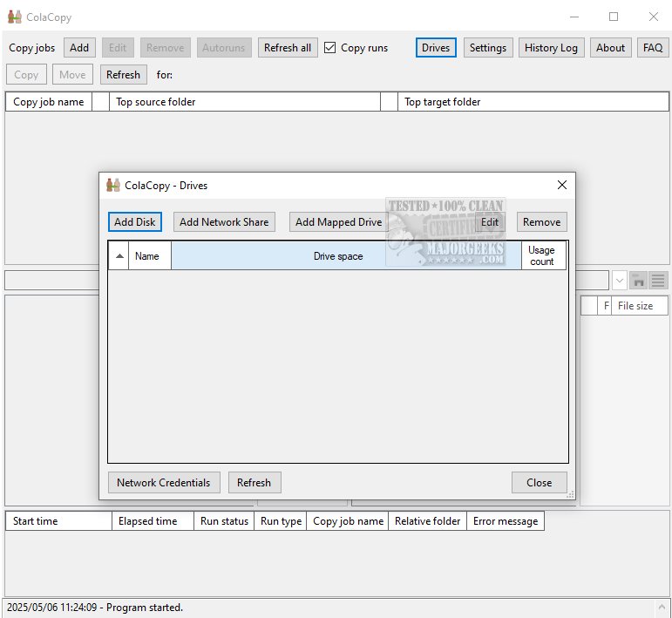Toggle sort arrow column header in Drives list
Viewport: 672px width, 618px height.
tap(119, 256)
